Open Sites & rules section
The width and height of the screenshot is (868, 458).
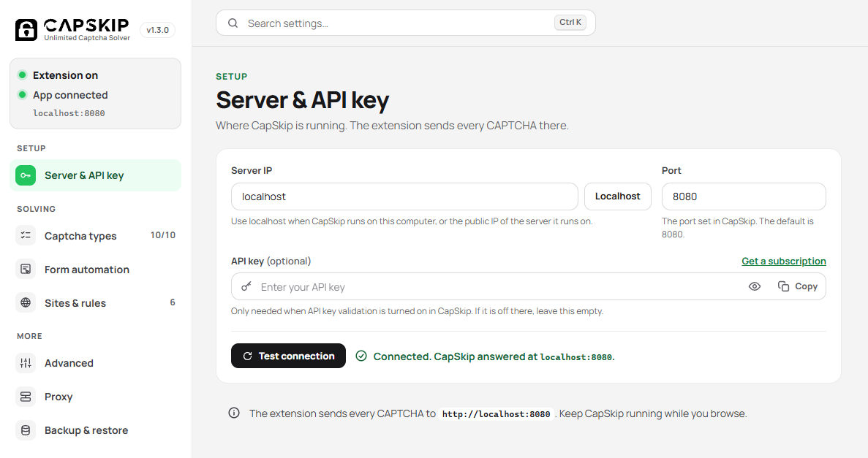(x=95, y=302)
